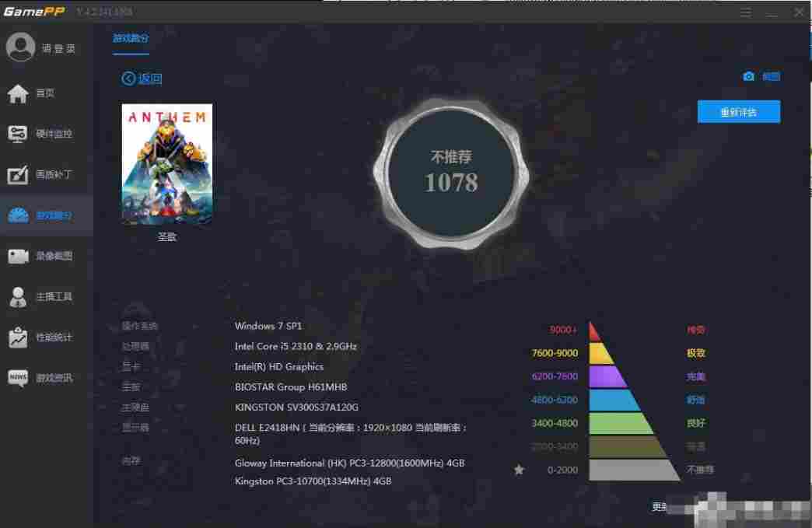812x528 pixels.
Task: Click the yellow 7600-9000 pyramid tier
Action: (x=600, y=353)
